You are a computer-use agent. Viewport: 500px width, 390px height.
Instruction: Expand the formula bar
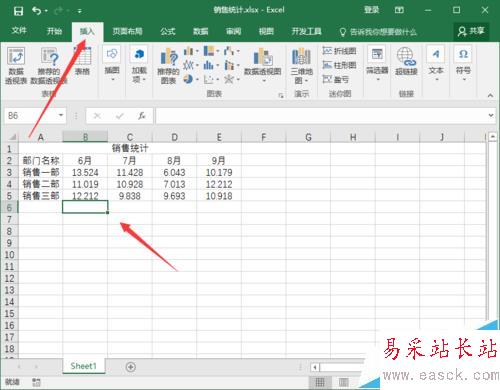click(491, 115)
